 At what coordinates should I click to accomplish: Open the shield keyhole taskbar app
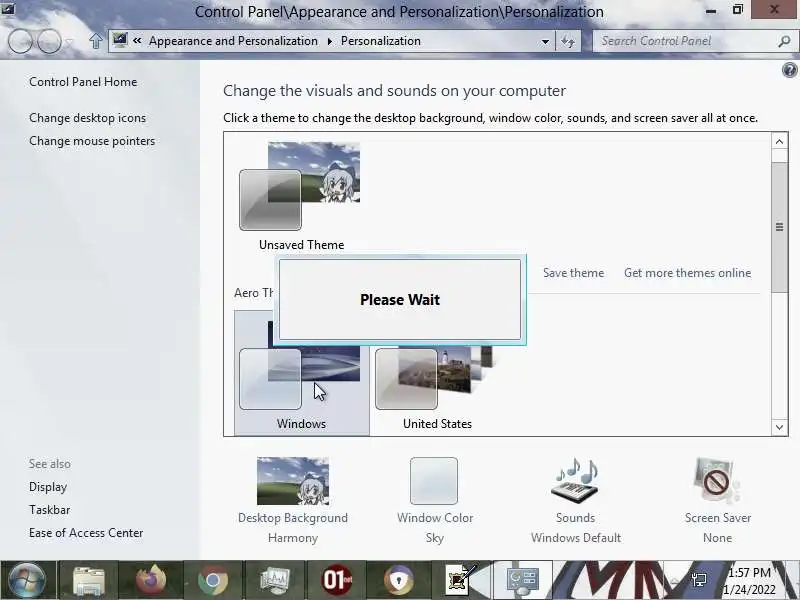coord(398,581)
